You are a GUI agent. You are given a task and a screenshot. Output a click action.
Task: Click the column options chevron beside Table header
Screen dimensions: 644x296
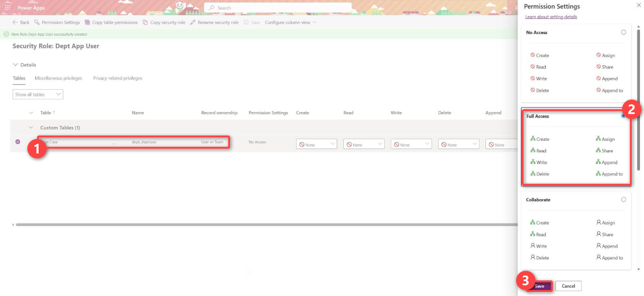click(x=31, y=112)
